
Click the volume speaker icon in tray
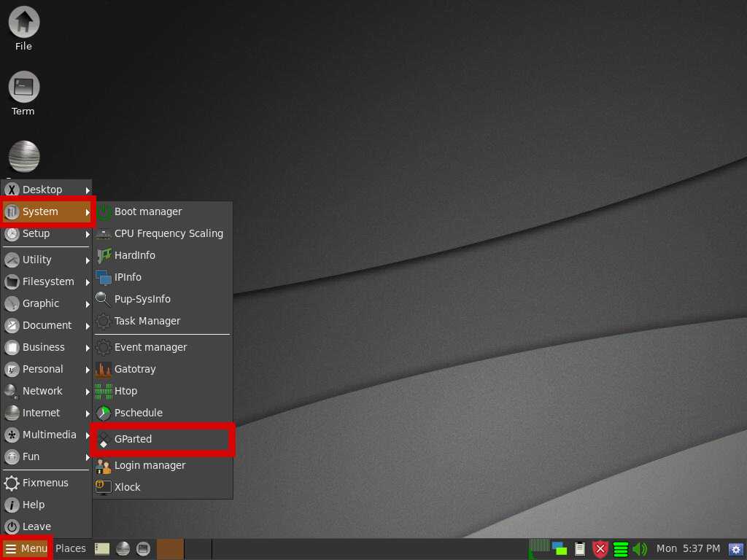640,548
